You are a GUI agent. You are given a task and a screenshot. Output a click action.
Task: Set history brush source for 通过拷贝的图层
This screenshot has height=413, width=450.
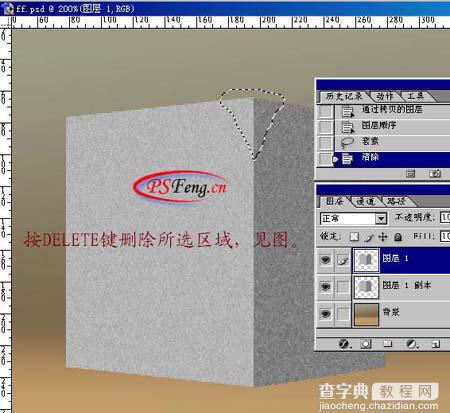coord(325,111)
